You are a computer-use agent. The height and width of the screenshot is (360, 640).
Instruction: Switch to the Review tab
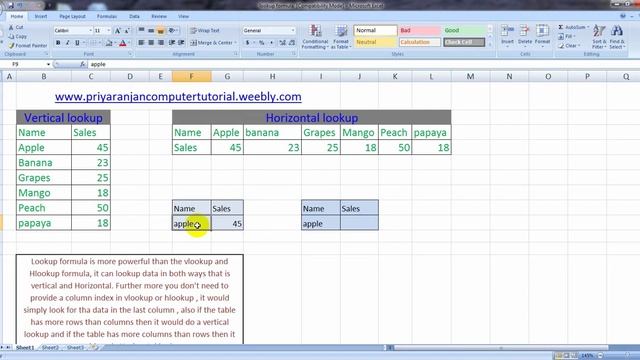[x=159, y=16]
